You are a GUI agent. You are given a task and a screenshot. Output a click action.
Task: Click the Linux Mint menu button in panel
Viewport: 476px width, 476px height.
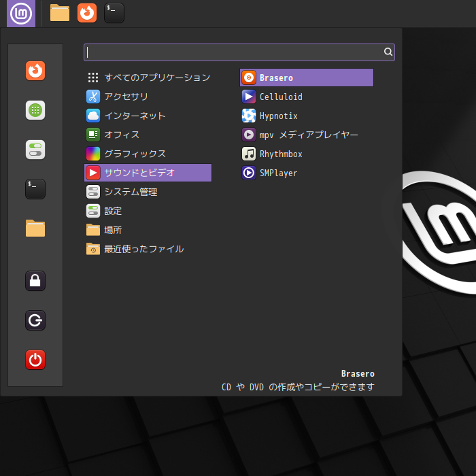point(21,13)
